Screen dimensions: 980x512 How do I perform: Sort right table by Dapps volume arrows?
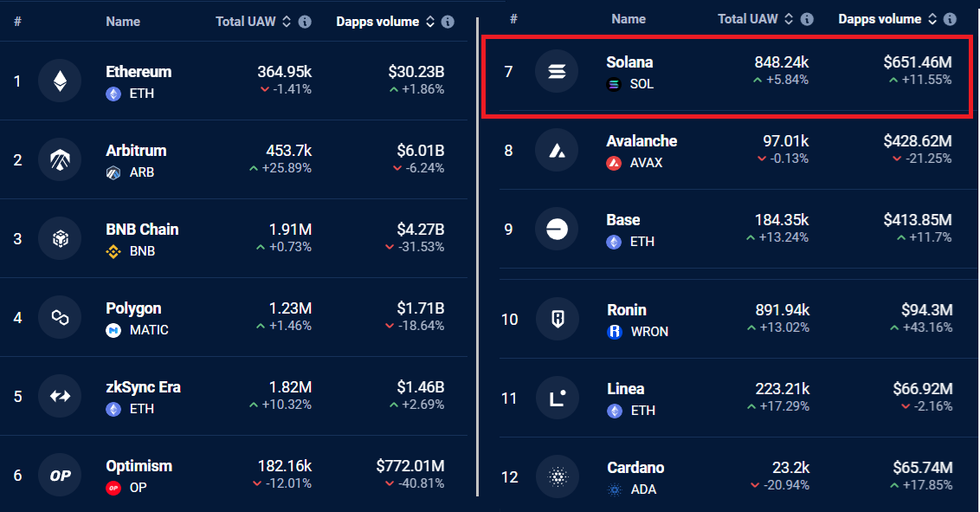[932, 19]
